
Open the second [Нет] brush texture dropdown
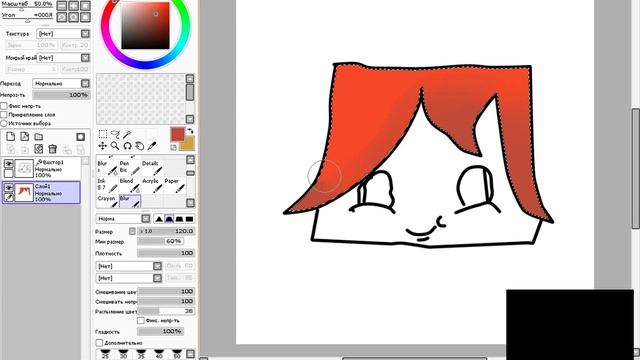coord(129,278)
